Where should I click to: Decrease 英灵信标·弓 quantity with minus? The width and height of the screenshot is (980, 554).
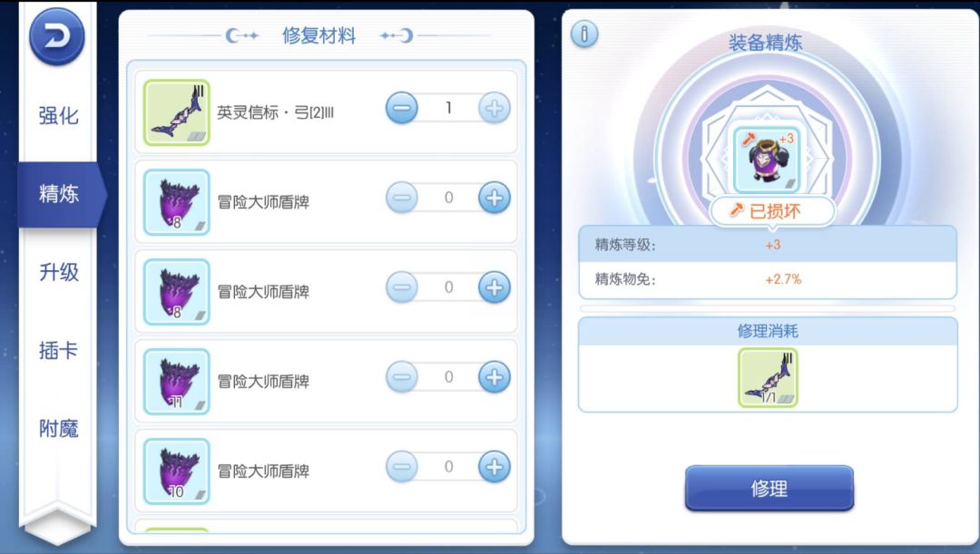(x=402, y=108)
